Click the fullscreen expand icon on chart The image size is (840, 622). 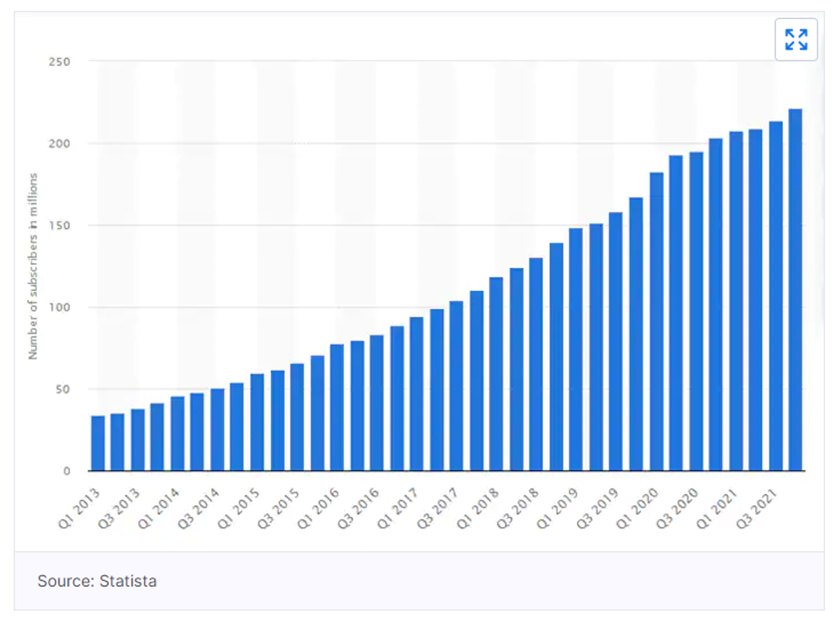click(x=796, y=39)
